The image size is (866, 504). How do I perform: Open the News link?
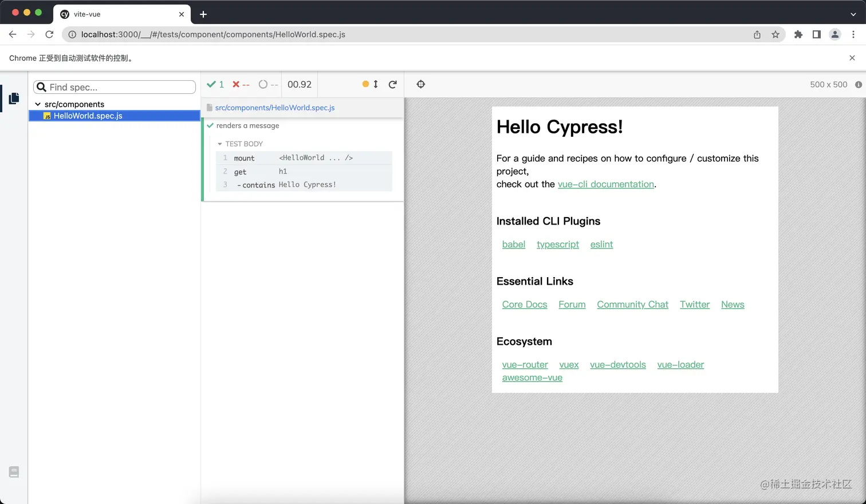point(733,304)
